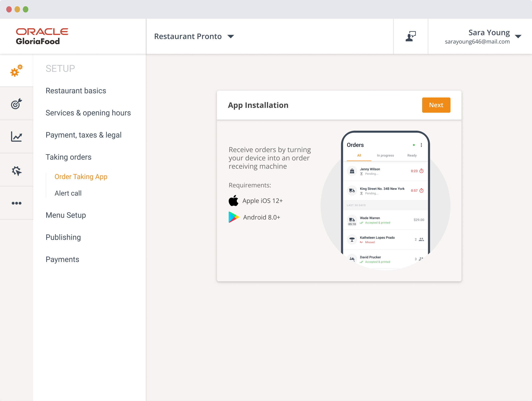Viewport: 532px width, 401px height.
Task: Select the target icon in the sidebar
Action: tap(16, 104)
